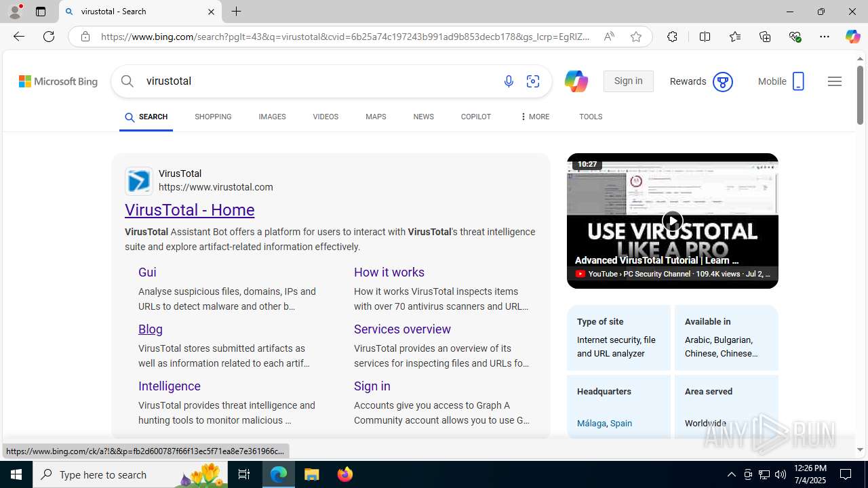The image size is (868, 488).
Task: Open the How it works sitelink
Action: [389, 272]
